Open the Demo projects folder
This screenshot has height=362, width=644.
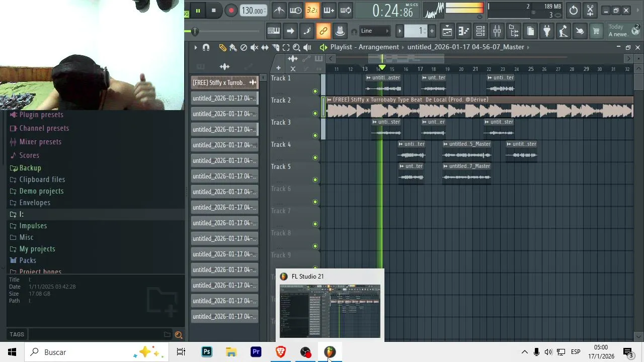tap(41, 191)
